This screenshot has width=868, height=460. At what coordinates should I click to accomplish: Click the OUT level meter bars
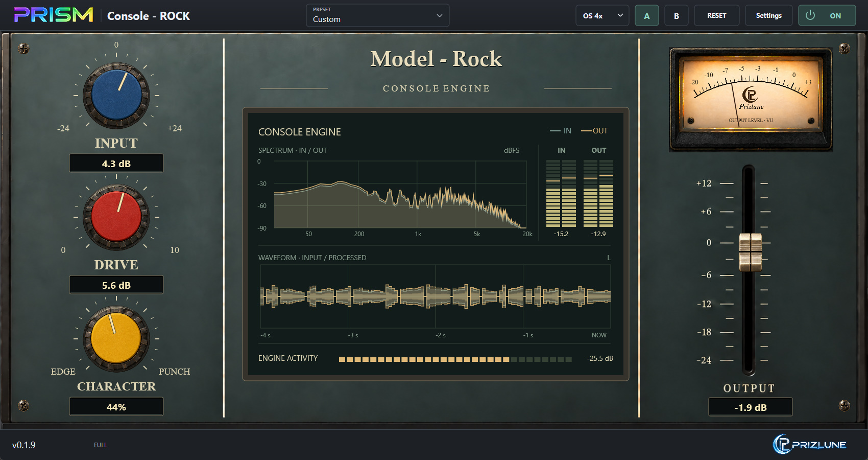coord(598,193)
